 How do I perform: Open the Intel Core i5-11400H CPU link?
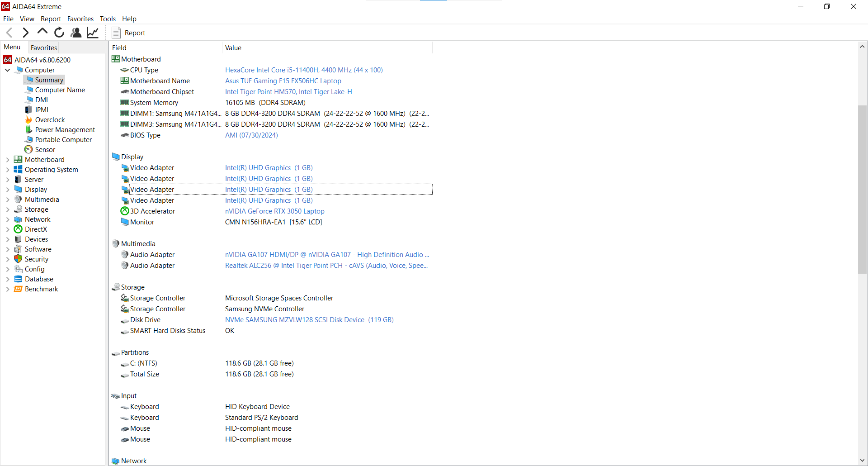pyautogui.click(x=304, y=70)
